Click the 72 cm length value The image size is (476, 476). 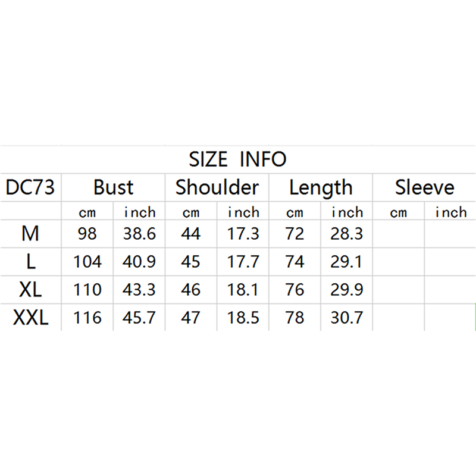295,234
